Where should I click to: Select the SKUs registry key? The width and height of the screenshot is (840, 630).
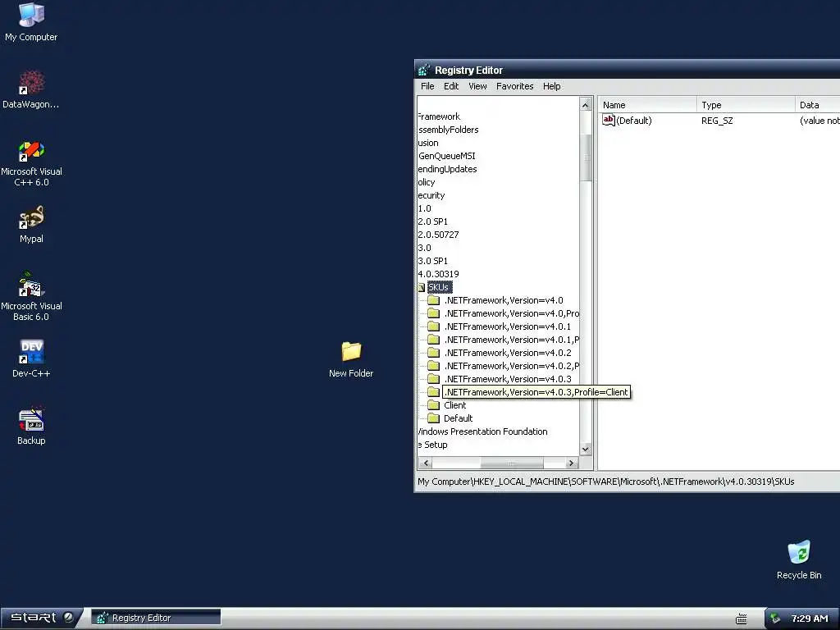[440, 287]
